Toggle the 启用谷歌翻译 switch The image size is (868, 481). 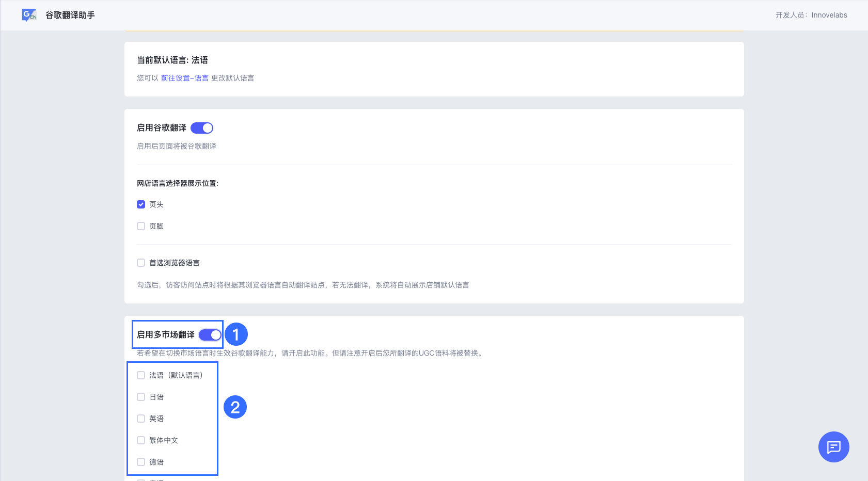tap(202, 128)
